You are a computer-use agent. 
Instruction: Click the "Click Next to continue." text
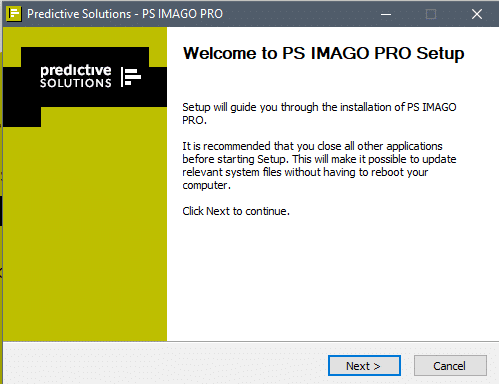coord(236,211)
